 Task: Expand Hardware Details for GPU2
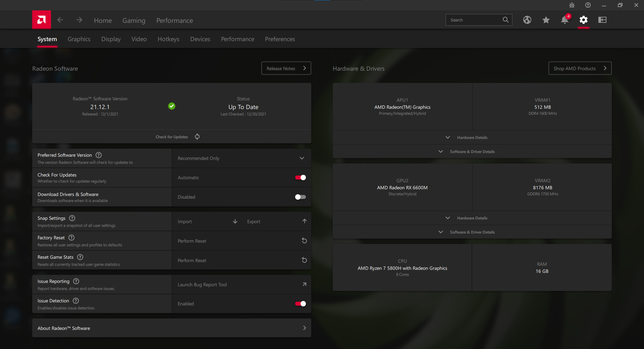472,218
